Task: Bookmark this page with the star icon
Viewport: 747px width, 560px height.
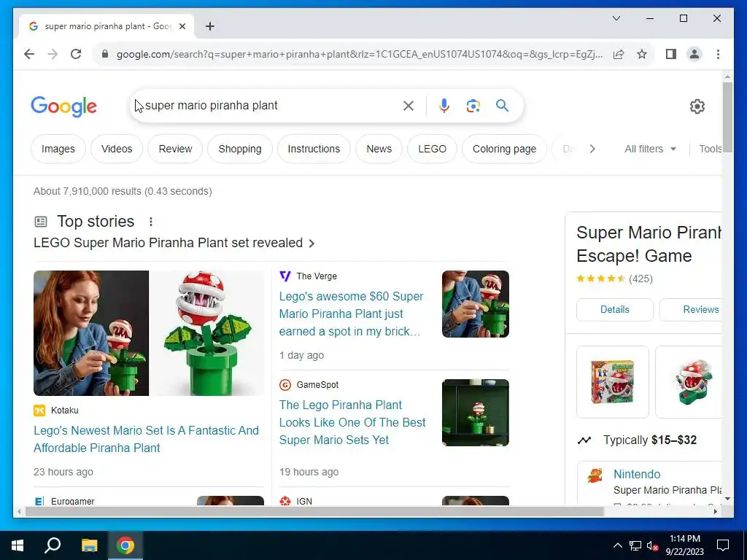Action: tap(642, 54)
